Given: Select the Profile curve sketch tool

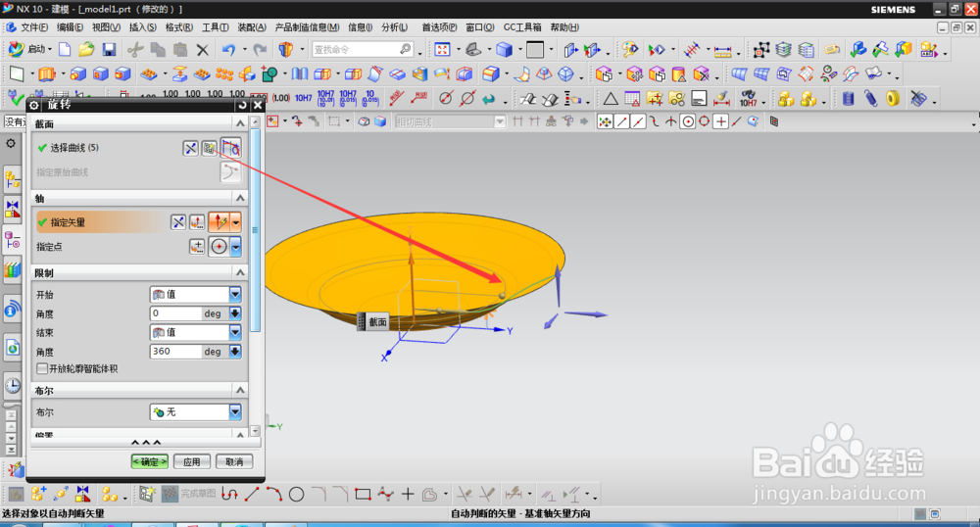Looking at the screenshot, I should 228,494.
